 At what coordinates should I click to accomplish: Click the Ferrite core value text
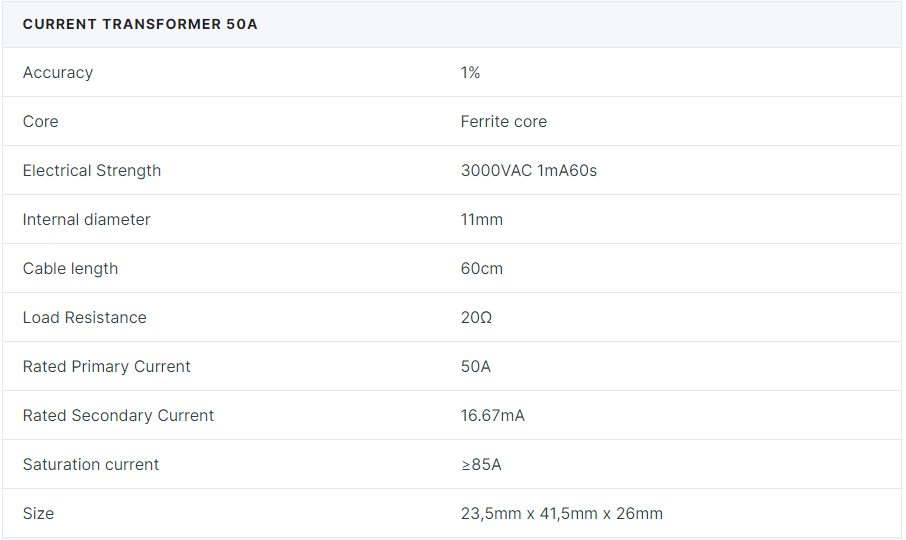504,122
